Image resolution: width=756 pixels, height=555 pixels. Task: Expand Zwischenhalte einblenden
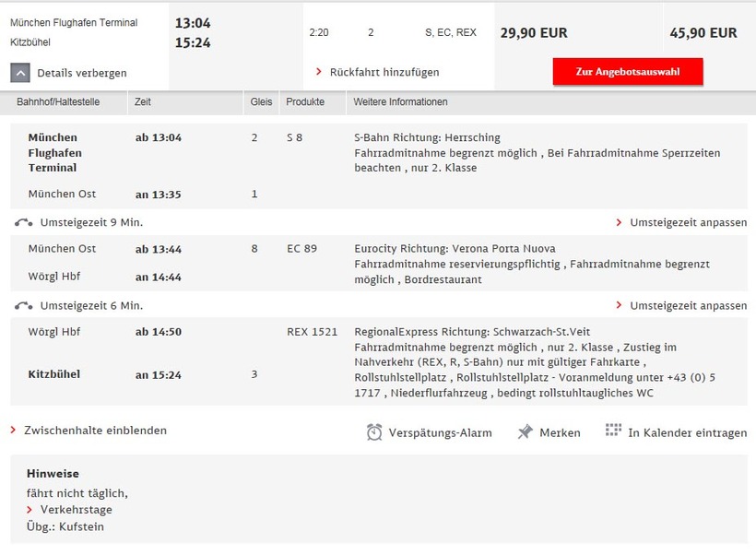95,431
